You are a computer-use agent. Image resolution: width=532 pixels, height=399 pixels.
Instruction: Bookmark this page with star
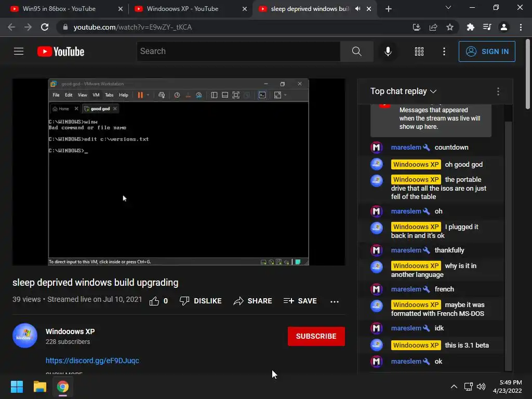(x=449, y=27)
